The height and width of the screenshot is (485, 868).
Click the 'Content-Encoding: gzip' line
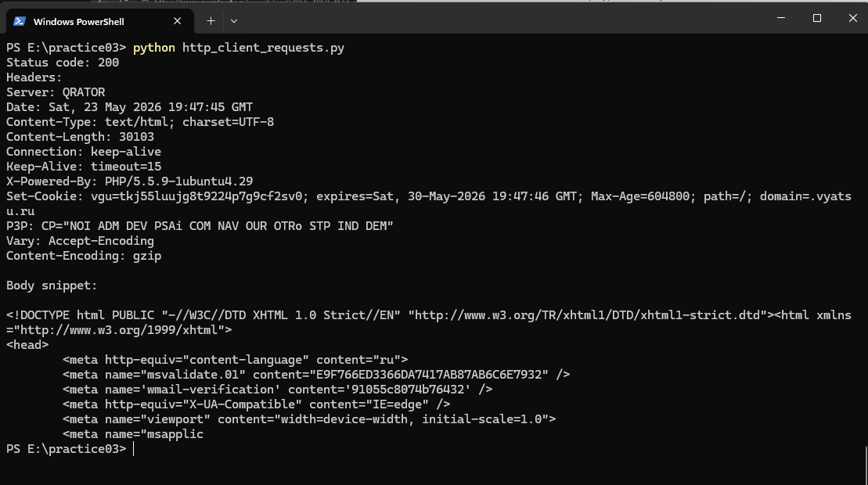[84, 256]
